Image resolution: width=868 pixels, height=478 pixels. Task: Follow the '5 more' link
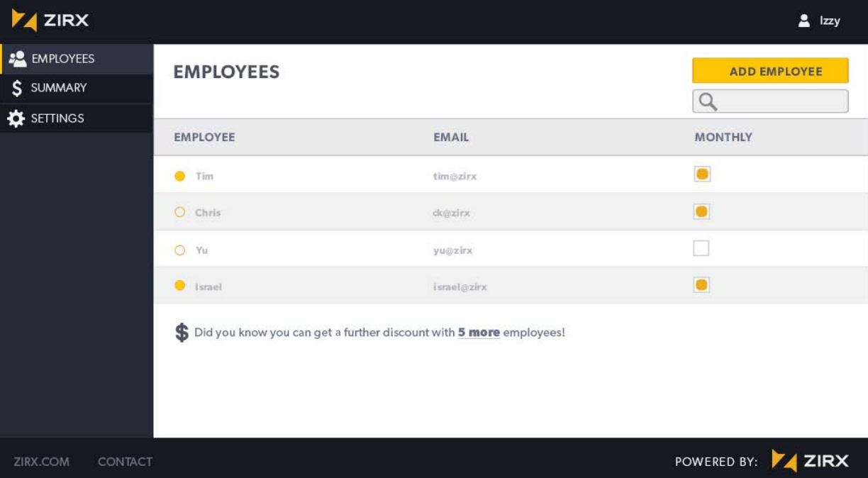coord(479,332)
